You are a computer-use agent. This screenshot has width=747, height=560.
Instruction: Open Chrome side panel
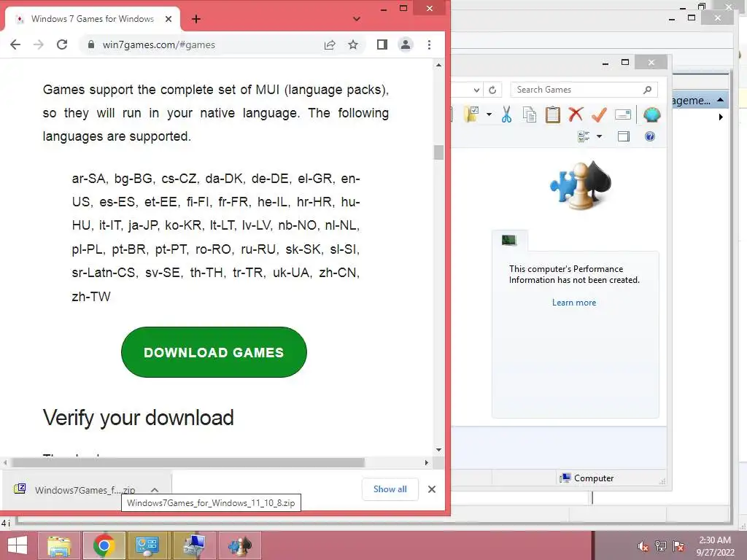click(x=382, y=44)
